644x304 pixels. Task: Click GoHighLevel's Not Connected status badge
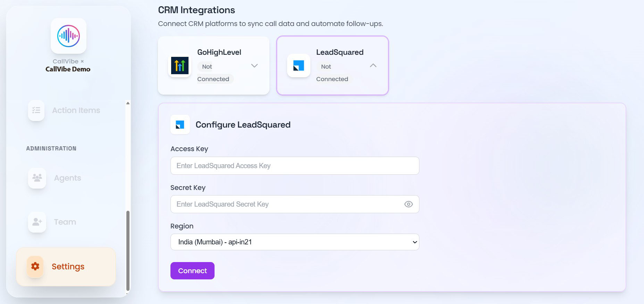pos(215,73)
